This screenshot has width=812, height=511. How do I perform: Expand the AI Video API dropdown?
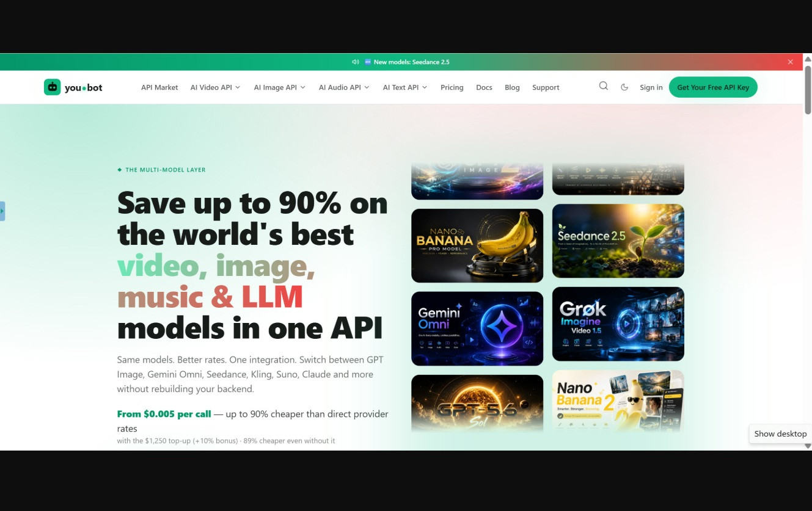click(x=215, y=87)
